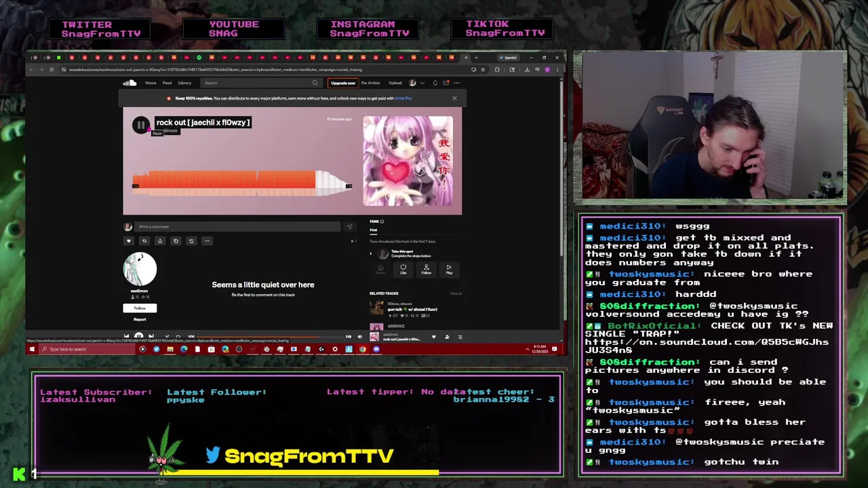The image size is (868, 488).
Task: Open Chrome from the taskbar
Action: pyautogui.click(x=362, y=349)
